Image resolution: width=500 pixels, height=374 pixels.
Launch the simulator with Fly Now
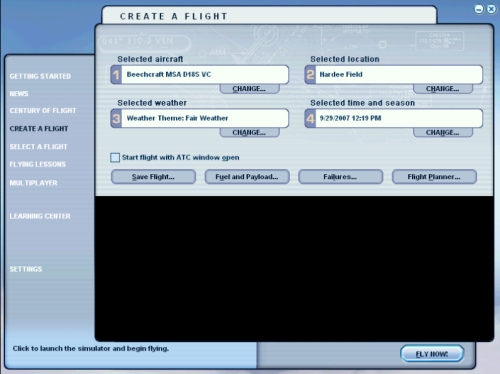click(432, 354)
